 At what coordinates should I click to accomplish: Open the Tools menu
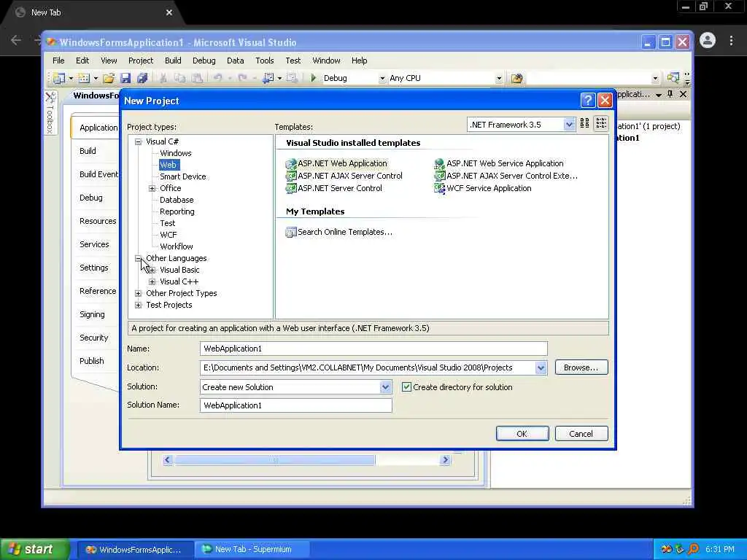pyautogui.click(x=264, y=61)
